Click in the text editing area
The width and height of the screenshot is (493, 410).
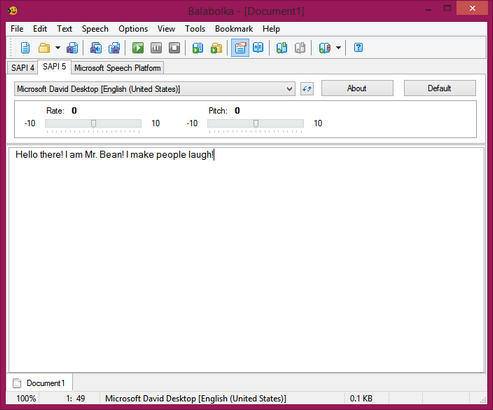click(246, 260)
